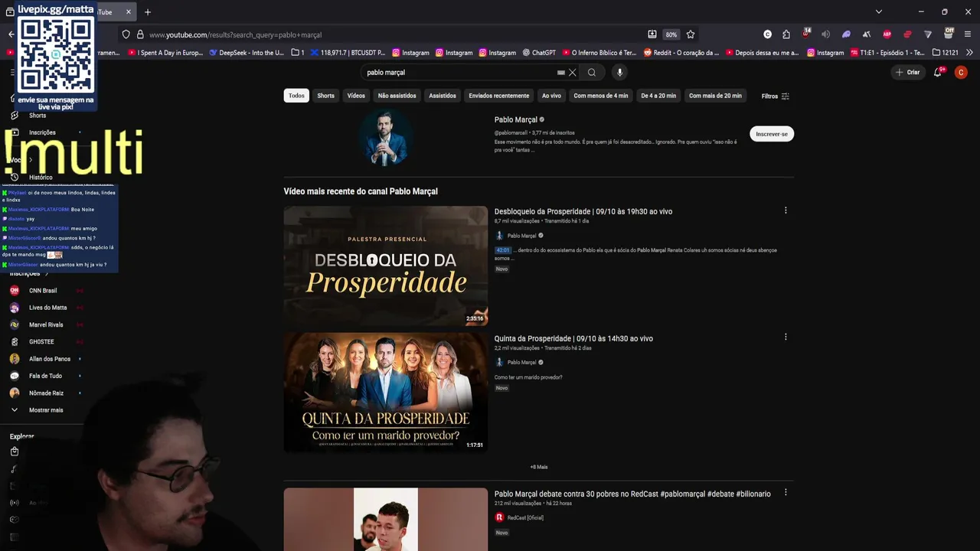
Task: Jump to 42:01 timestamp in video description
Action: coord(503,250)
